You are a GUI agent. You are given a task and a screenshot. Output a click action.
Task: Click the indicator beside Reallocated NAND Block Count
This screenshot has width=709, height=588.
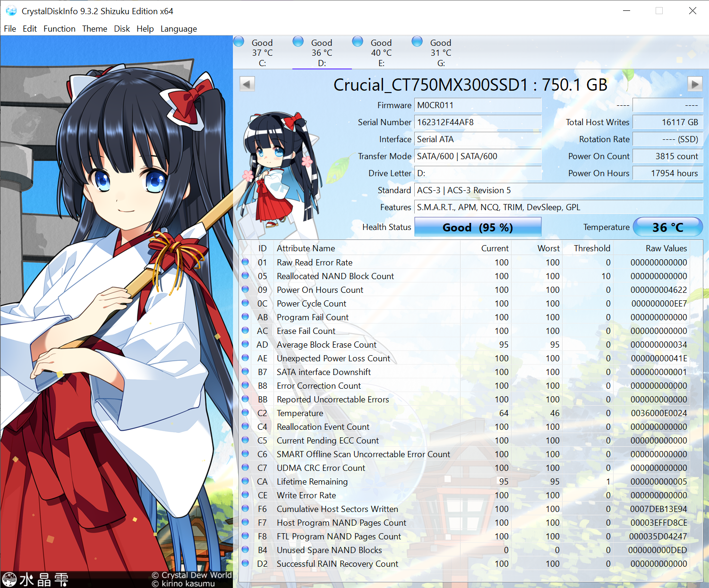pos(245,276)
